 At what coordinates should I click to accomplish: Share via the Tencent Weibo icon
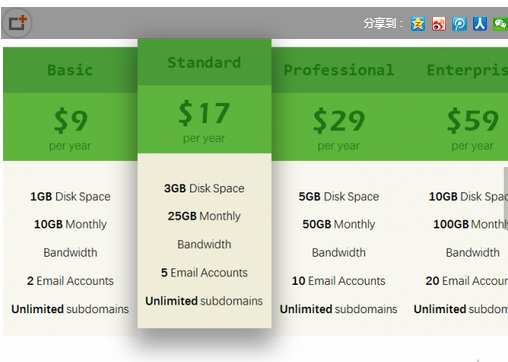click(x=459, y=24)
